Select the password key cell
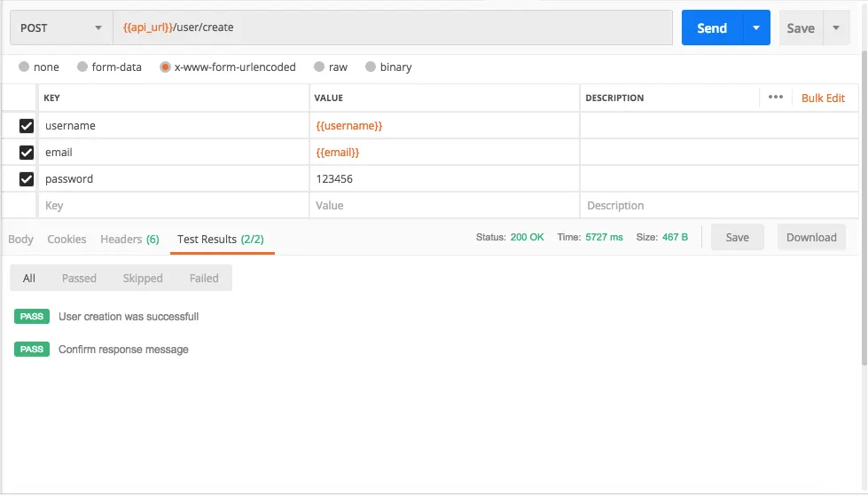 tap(173, 179)
